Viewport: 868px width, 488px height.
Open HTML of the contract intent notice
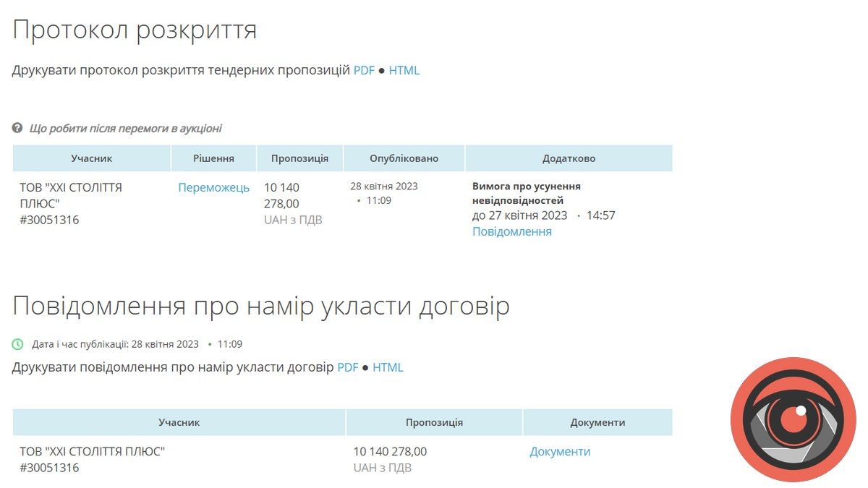388,367
